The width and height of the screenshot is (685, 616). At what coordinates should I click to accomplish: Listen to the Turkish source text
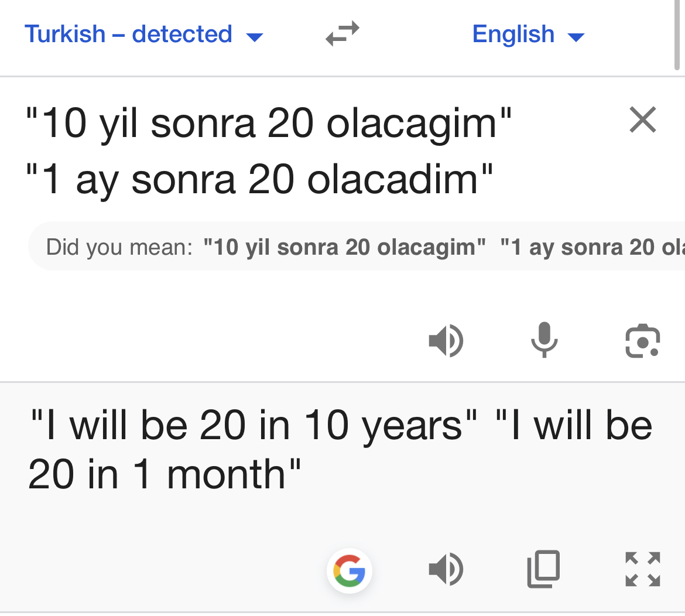[x=446, y=340]
